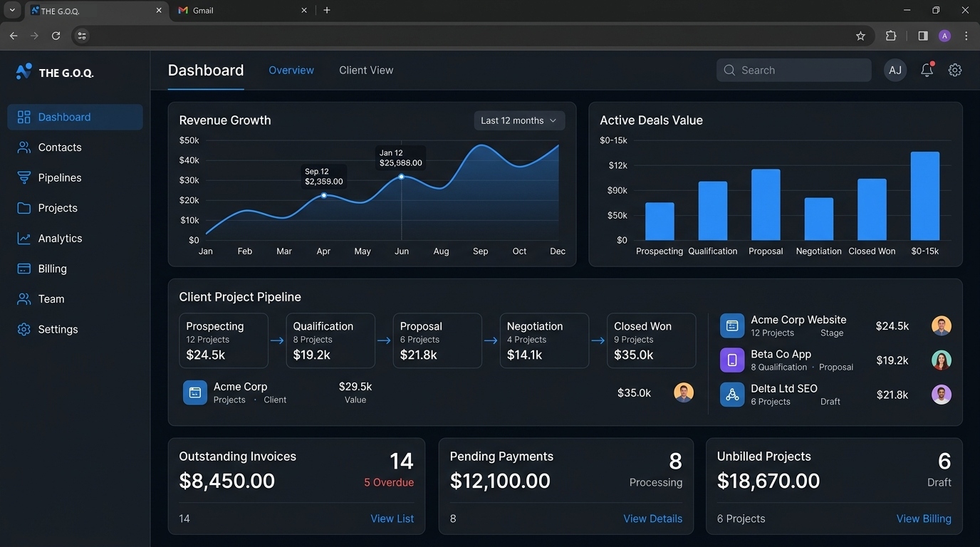Open the Analytics chart icon
980x547 pixels.
click(x=24, y=239)
